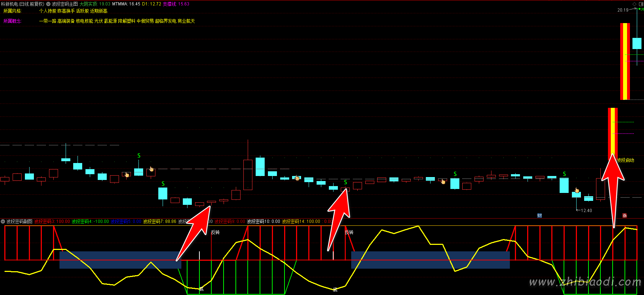Image resolution: width=644 pixels, height=295 pixels.
Task: Click the green S signal above 12.40 low
Action: 564,174
